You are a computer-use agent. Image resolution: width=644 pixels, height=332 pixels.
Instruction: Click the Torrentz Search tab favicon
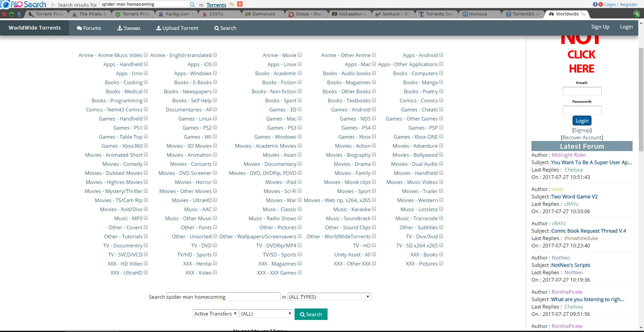click(x=421, y=14)
